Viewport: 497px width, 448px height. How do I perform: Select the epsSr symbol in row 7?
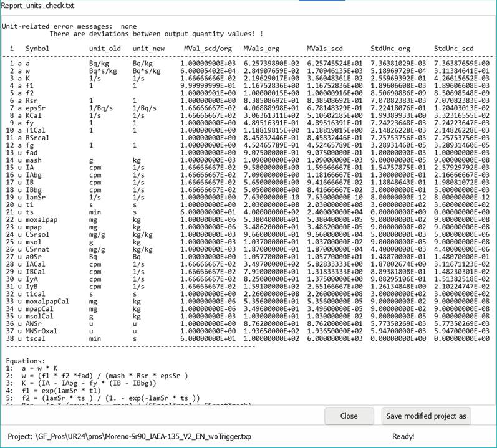[36, 107]
